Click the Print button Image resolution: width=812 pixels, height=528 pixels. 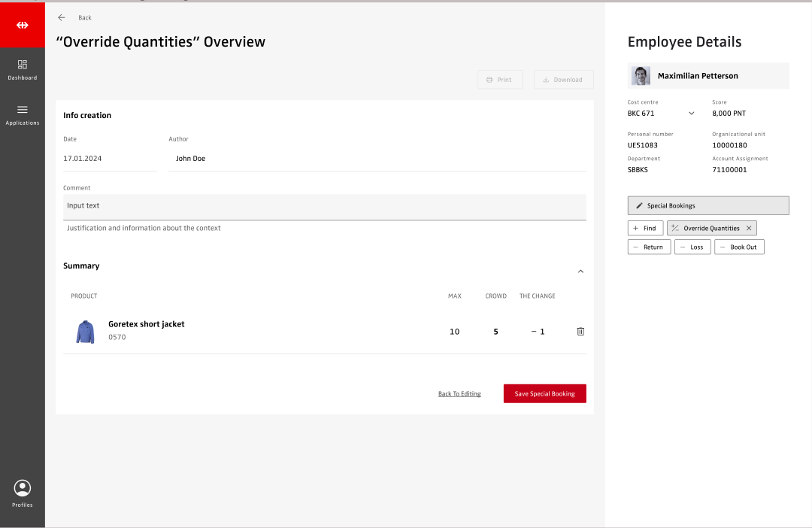[500, 80]
